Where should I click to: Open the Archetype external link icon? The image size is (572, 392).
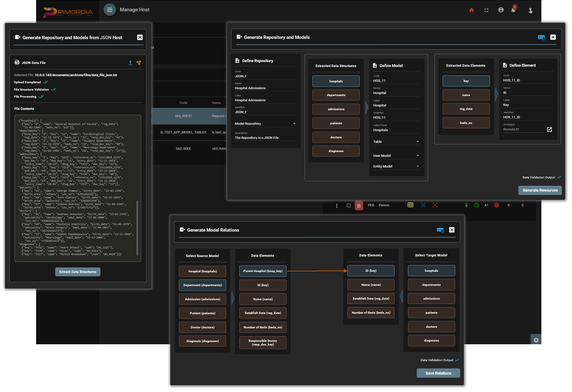549,129
